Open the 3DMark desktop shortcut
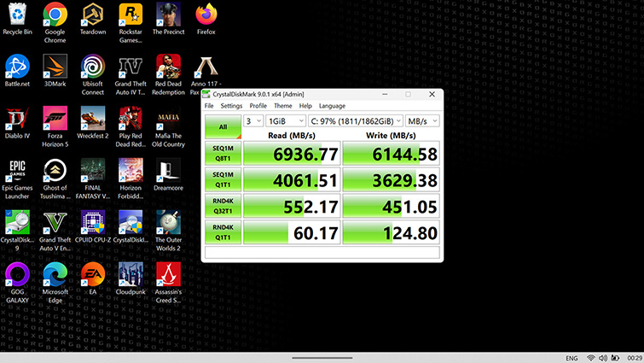Viewport: 644px width, 363px height. click(55, 67)
